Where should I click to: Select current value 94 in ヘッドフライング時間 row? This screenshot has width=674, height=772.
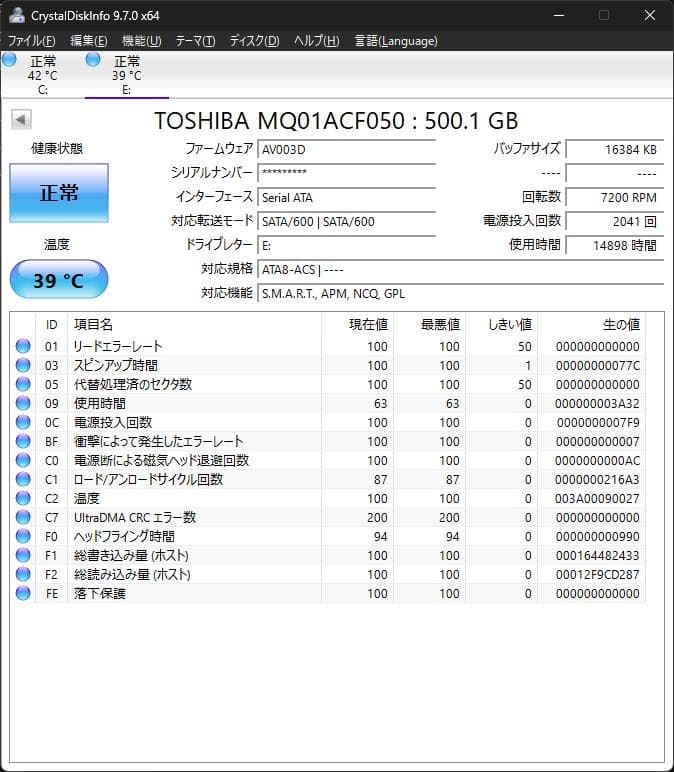click(x=381, y=536)
